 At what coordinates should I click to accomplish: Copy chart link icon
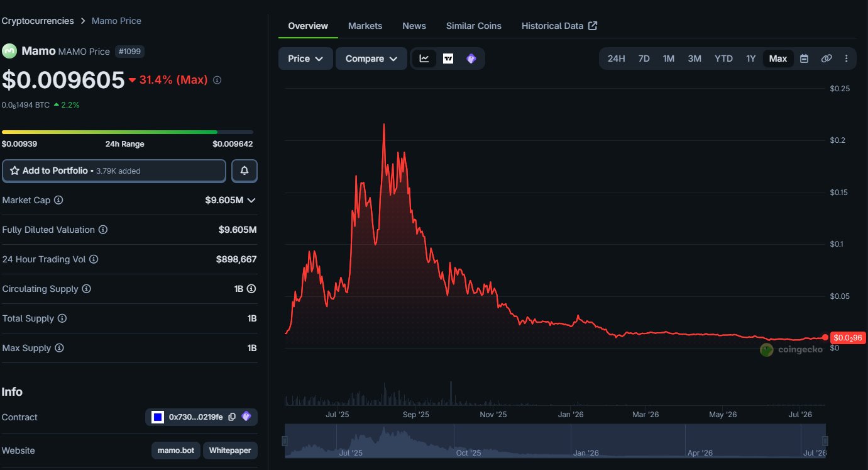coord(827,59)
